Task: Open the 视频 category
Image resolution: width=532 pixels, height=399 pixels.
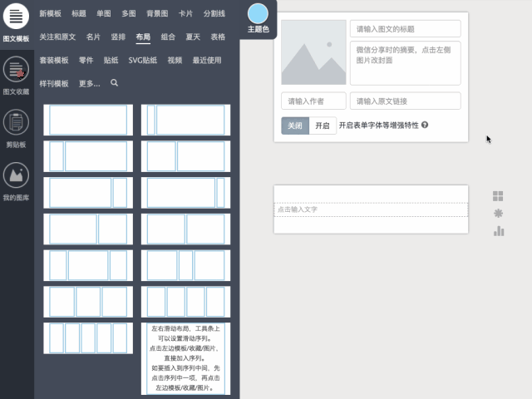Action: click(175, 61)
